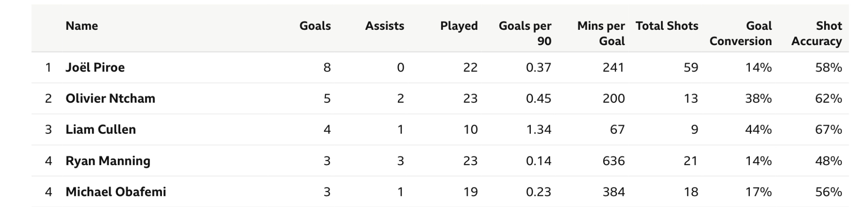Click Joël Piroe's goals value of 8

[x=327, y=67]
